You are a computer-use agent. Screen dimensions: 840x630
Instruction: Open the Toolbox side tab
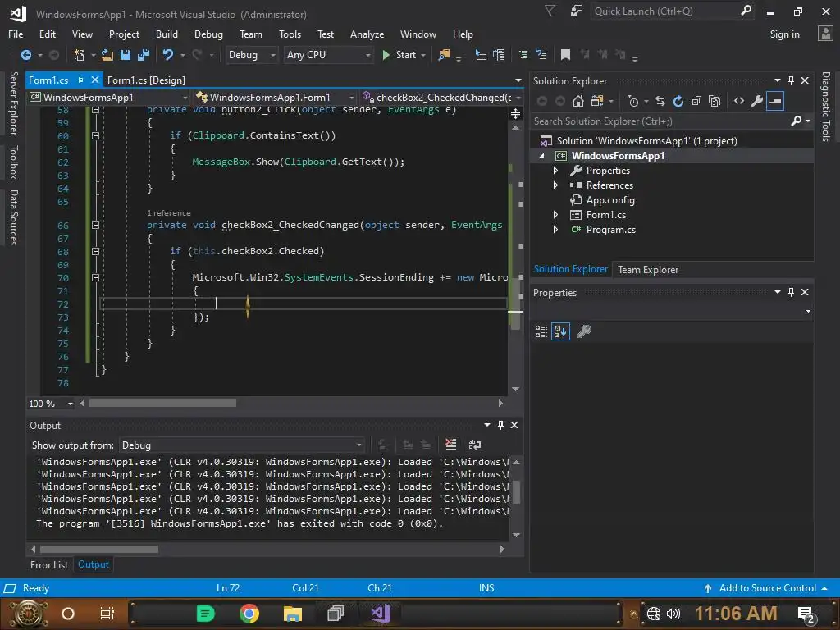pyautogui.click(x=13, y=162)
